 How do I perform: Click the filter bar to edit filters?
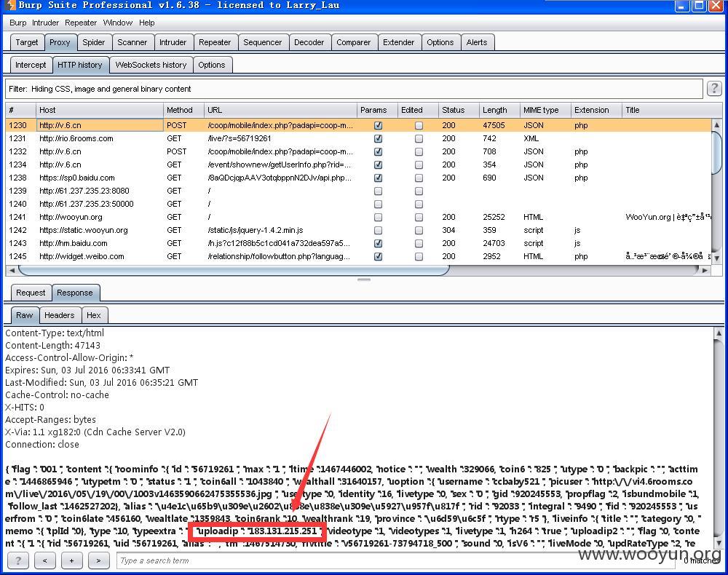click(x=354, y=89)
